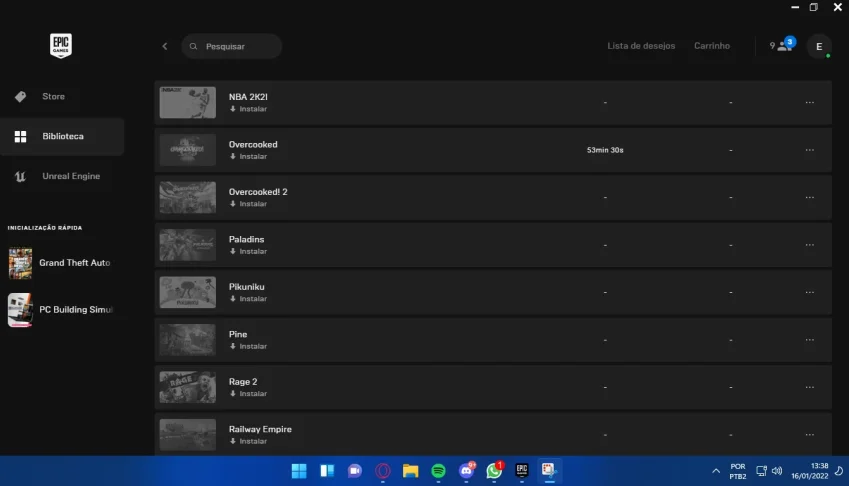
Task: Install Railway Empire
Action: [249, 441]
